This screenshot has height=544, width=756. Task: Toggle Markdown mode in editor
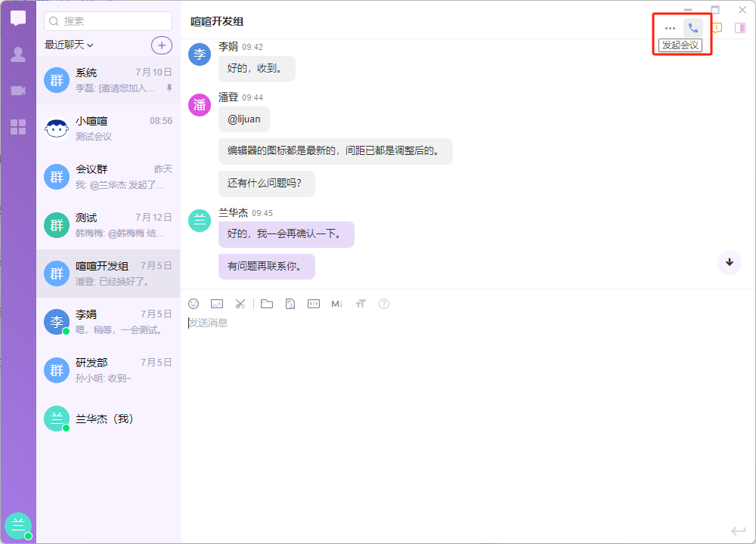(x=337, y=304)
